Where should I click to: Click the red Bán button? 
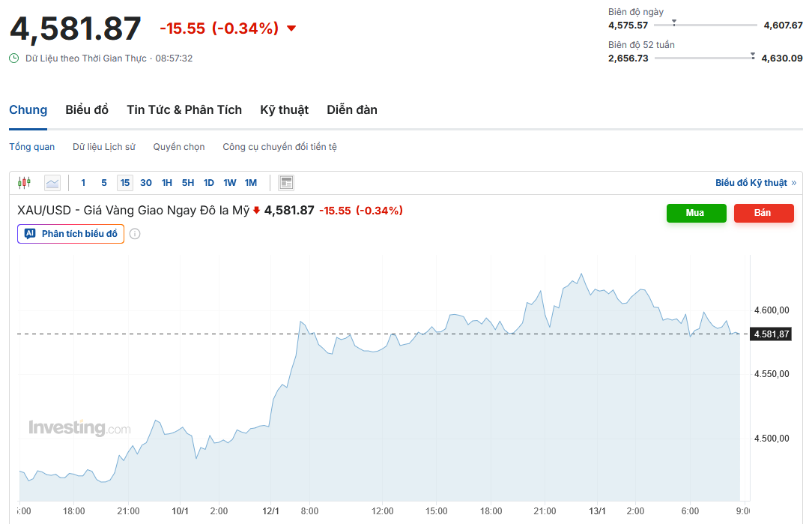click(763, 213)
